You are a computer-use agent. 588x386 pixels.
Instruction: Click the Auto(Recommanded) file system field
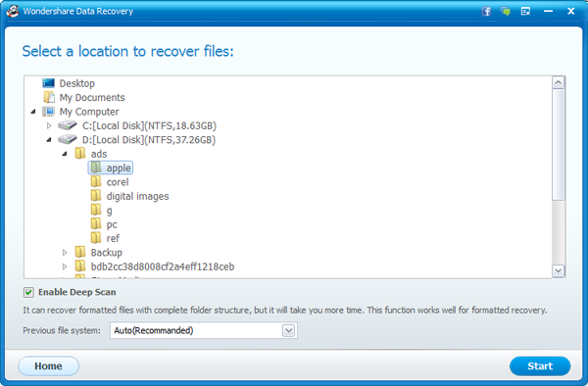tap(204, 330)
